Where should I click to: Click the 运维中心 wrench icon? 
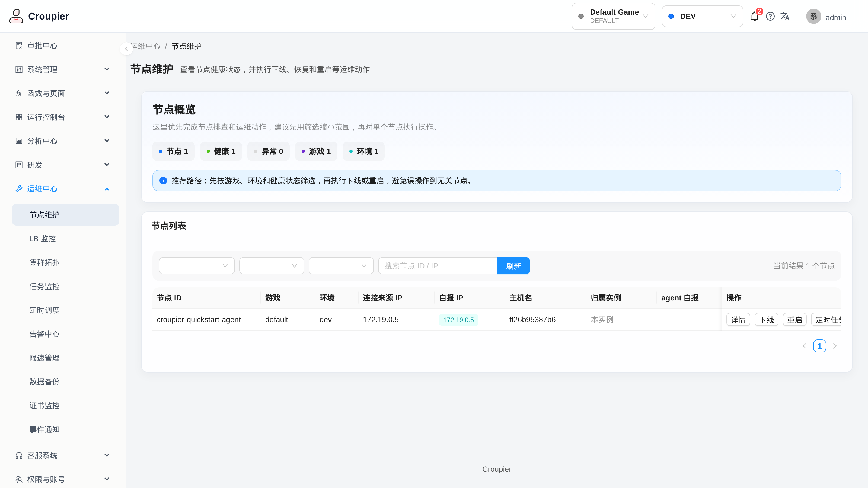click(19, 189)
